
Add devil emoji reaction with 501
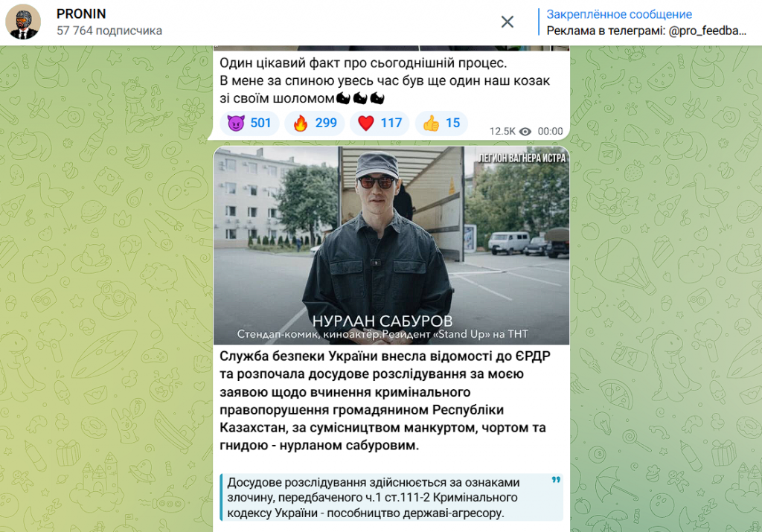tap(250, 123)
